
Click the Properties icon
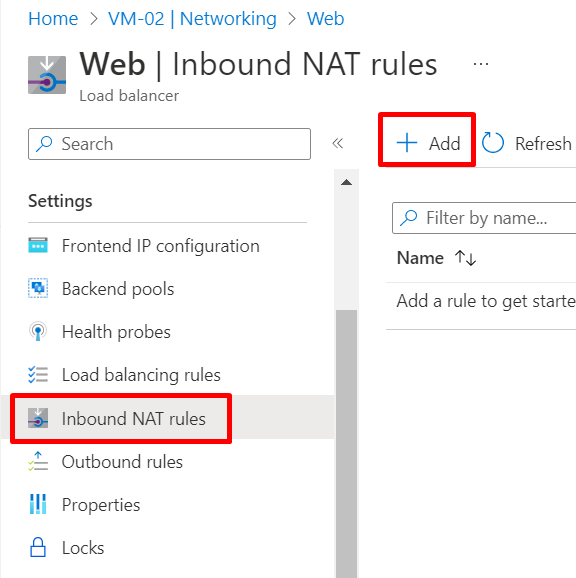[38, 504]
